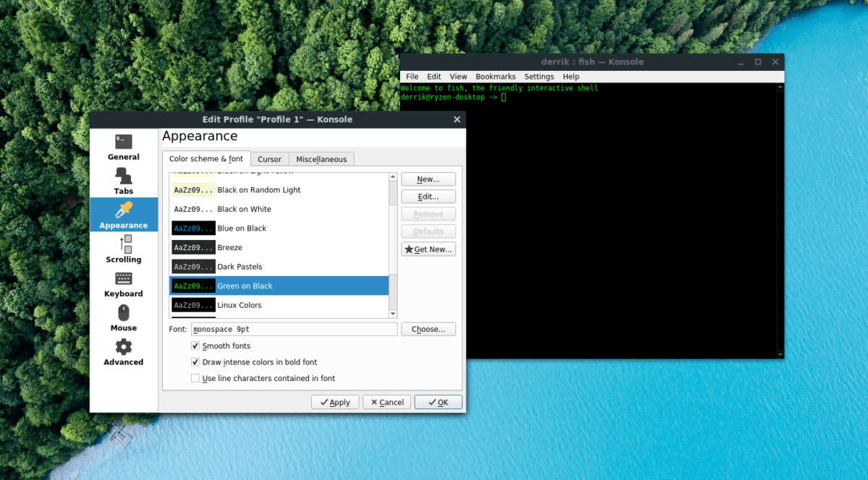Select the Black on Random Light scheme
This screenshot has width=868, height=480.
[x=279, y=190]
